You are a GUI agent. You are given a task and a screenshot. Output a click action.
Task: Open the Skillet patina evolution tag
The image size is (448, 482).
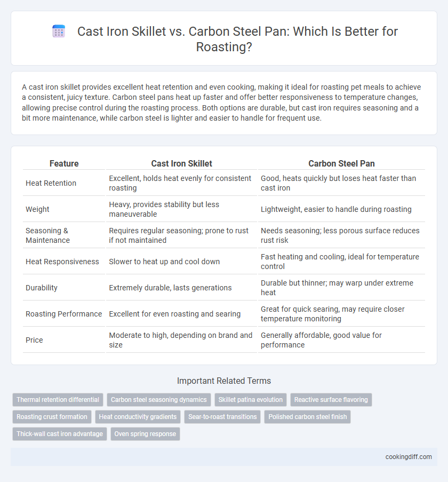(x=250, y=400)
